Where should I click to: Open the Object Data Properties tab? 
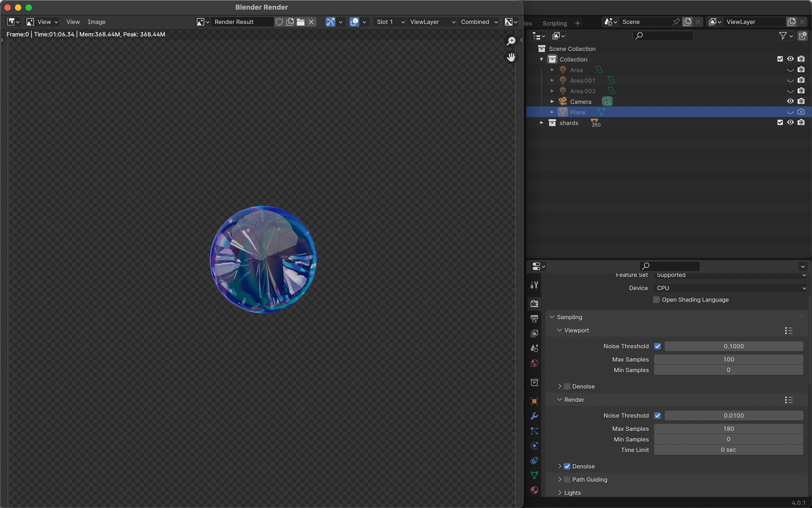534,475
